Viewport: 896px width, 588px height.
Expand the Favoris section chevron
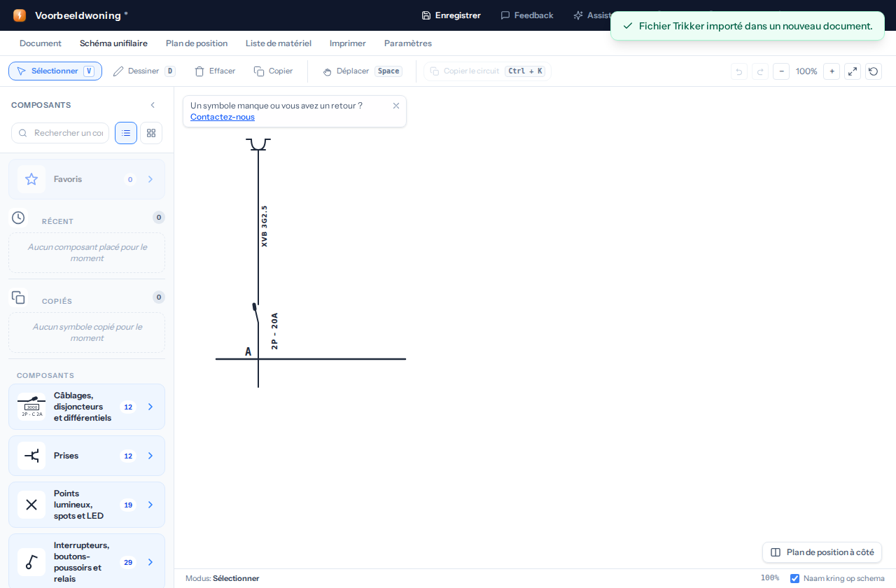click(150, 179)
